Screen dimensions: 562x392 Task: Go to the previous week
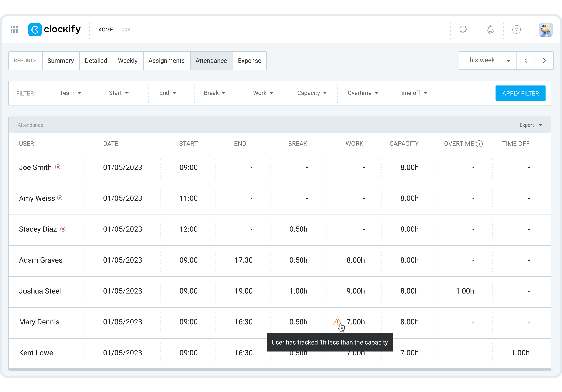pos(526,61)
